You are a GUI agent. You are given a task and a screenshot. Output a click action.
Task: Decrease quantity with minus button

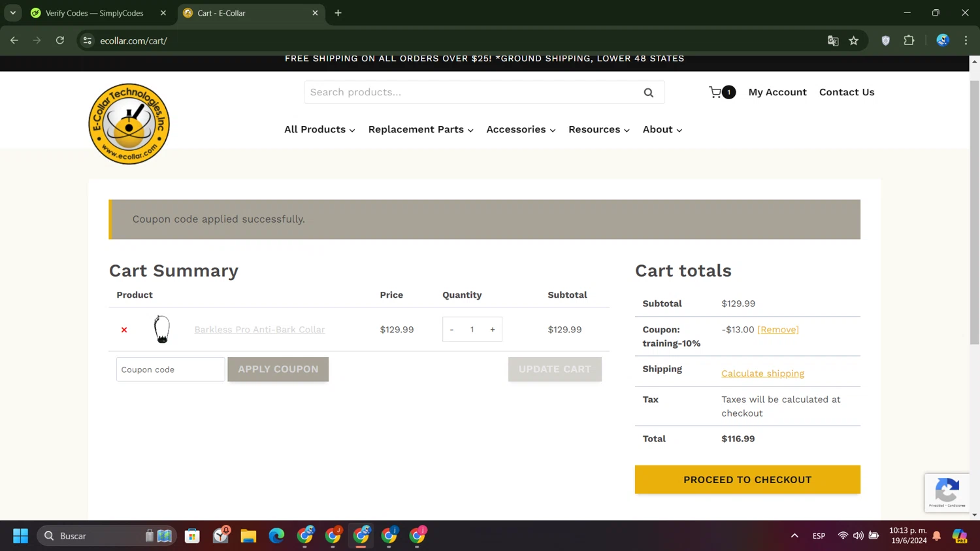click(x=451, y=330)
